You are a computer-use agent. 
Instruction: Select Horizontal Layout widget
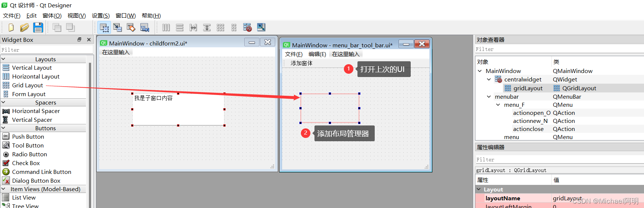click(x=36, y=77)
